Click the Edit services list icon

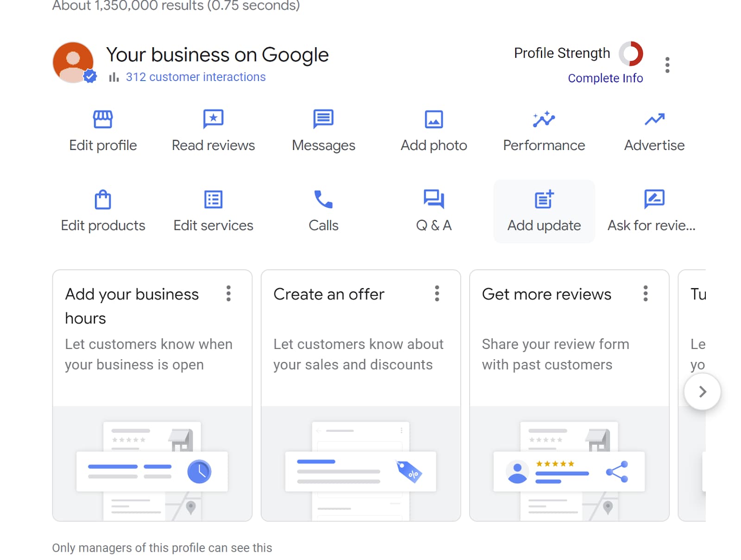click(x=213, y=200)
